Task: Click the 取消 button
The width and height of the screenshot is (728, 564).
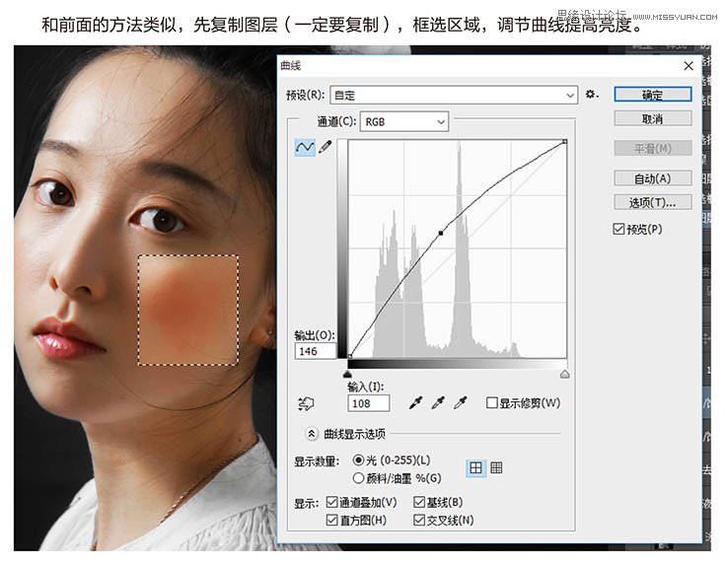Action: pos(652,119)
